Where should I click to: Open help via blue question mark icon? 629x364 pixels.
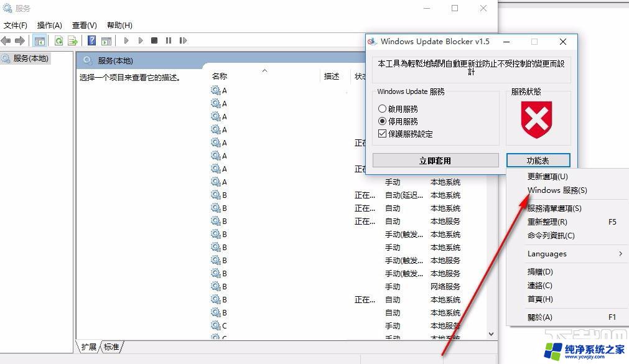pyautogui.click(x=91, y=40)
